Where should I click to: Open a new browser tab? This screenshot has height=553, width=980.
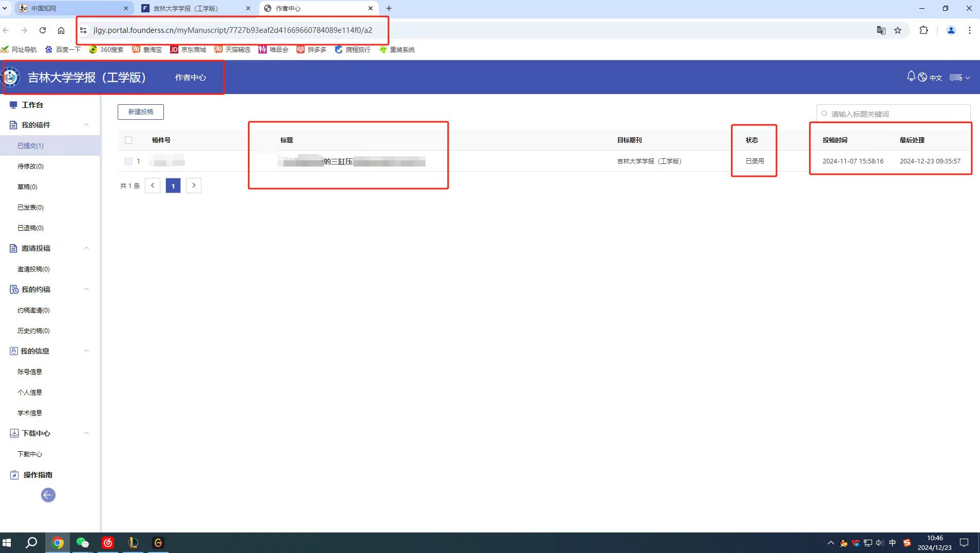[389, 8]
